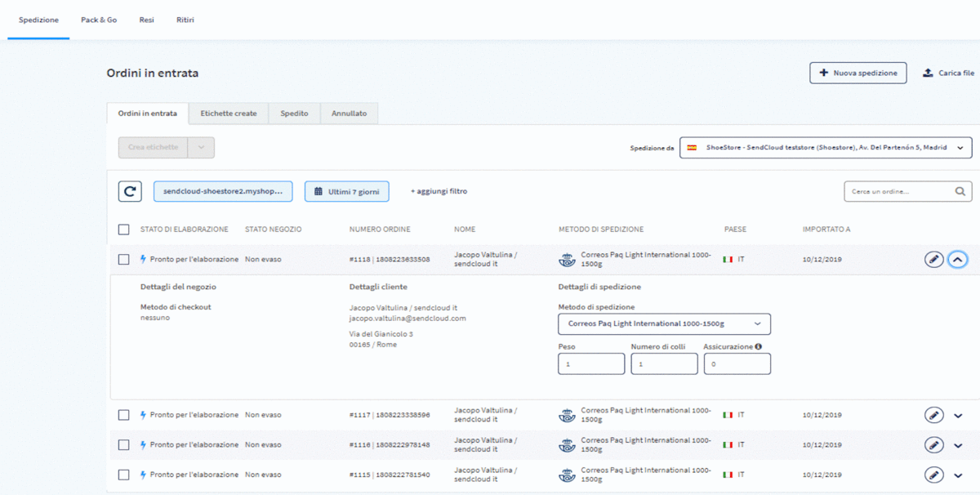Tick the checkbox for order #1116
Image resolution: width=980 pixels, height=495 pixels.
pyautogui.click(x=124, y=445)
